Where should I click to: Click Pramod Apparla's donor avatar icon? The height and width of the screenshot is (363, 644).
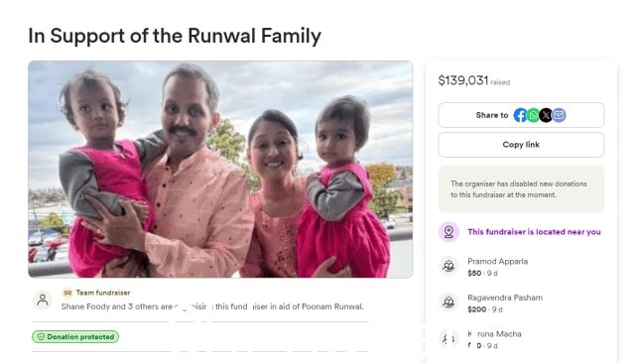449,266
